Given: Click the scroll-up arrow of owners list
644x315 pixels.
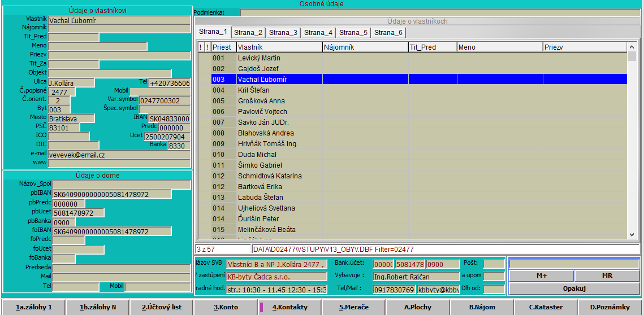Looking at the screenshot, I should (x=632, y=46).
